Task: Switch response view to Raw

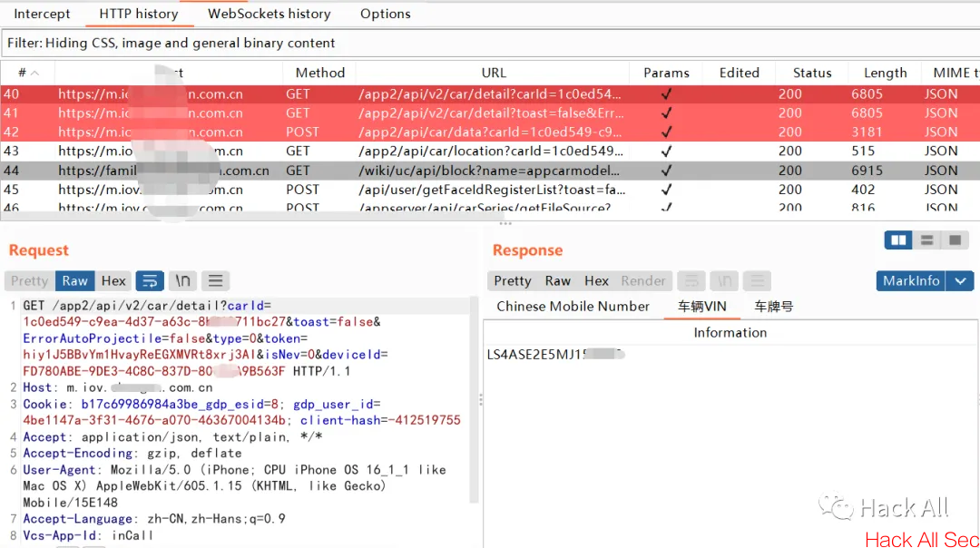Action: tap(557, 281)
